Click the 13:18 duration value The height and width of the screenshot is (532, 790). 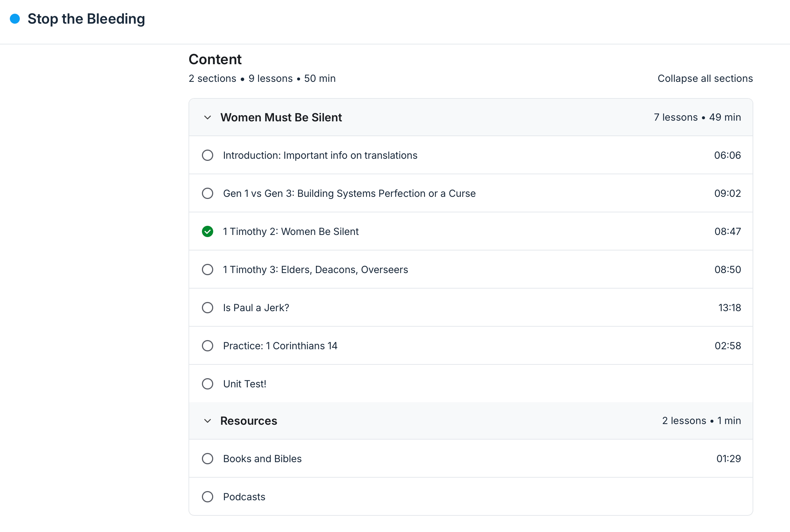pyautogui.click(x=730, y=308)
